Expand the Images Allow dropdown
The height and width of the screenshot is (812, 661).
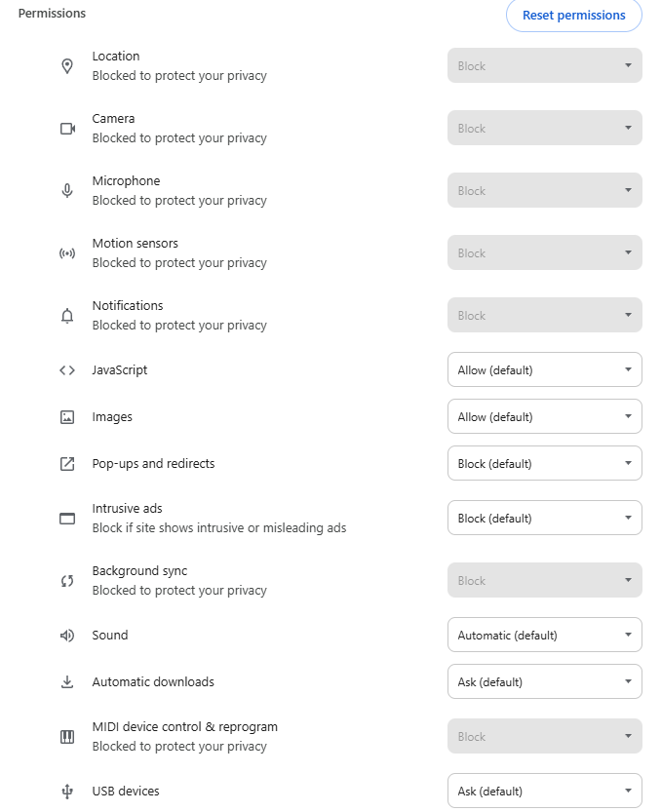(x=544, y=417)
